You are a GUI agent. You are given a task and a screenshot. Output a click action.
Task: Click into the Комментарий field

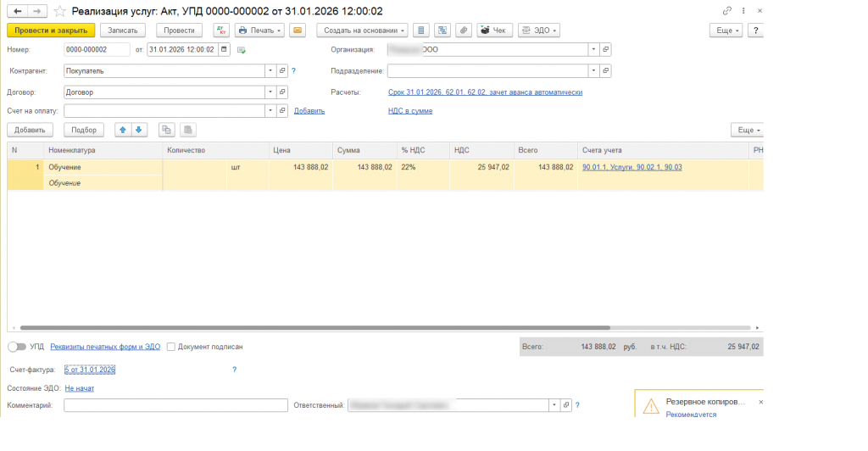[175, 405]
